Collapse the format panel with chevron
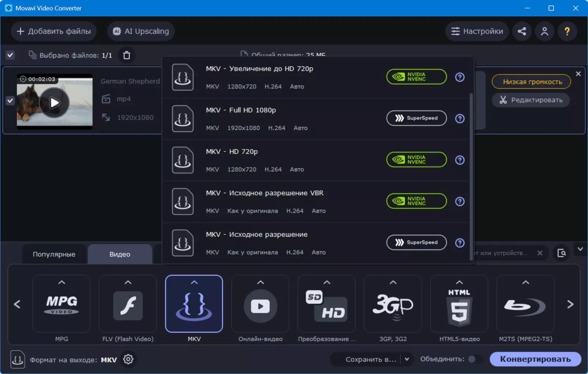This screenshot has width=588, height=374. point(580,249)
